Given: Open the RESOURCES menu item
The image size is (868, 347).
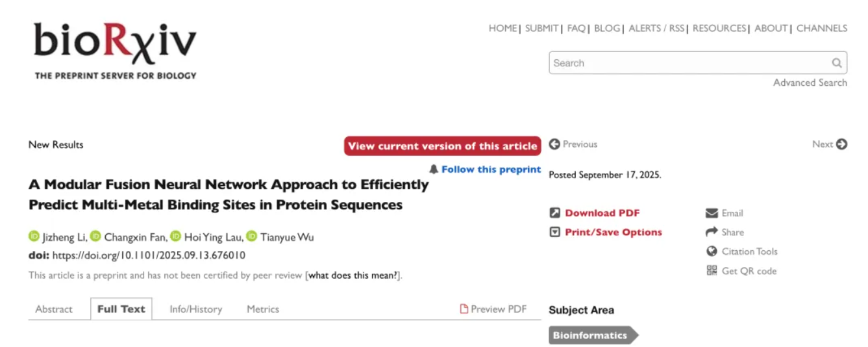Looking at the screenshot, I should (x=719, y=29).
